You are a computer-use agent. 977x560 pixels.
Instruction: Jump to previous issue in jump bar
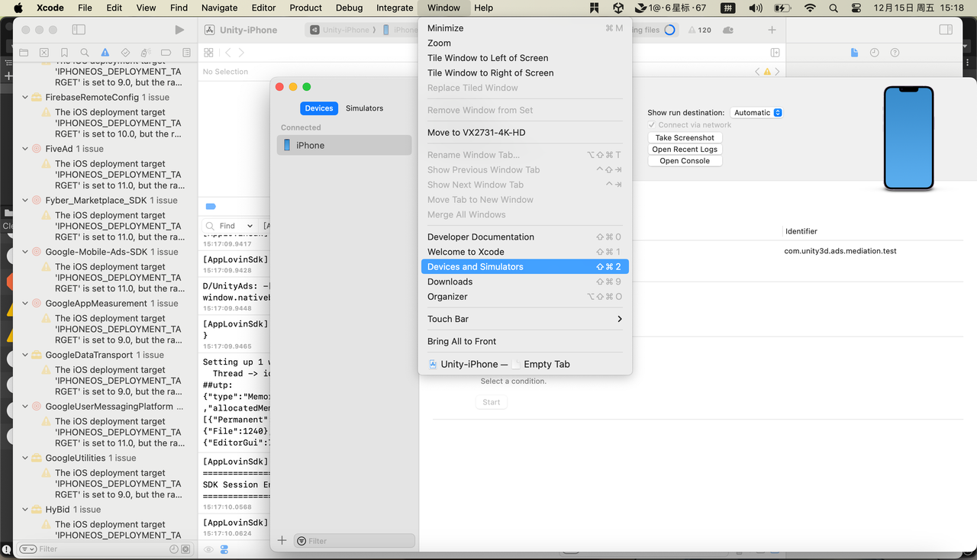click(757, 72)
